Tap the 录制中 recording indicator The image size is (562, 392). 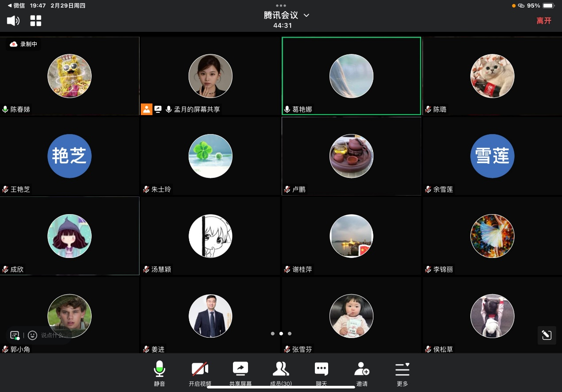pos(23,44)
